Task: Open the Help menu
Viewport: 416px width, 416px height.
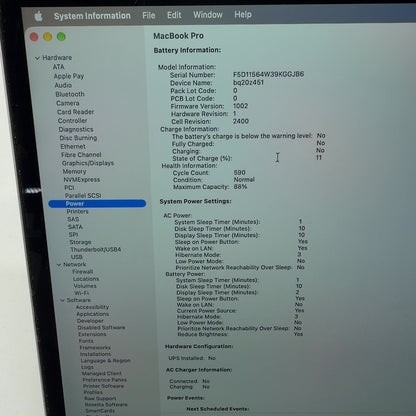Action: 243,14
